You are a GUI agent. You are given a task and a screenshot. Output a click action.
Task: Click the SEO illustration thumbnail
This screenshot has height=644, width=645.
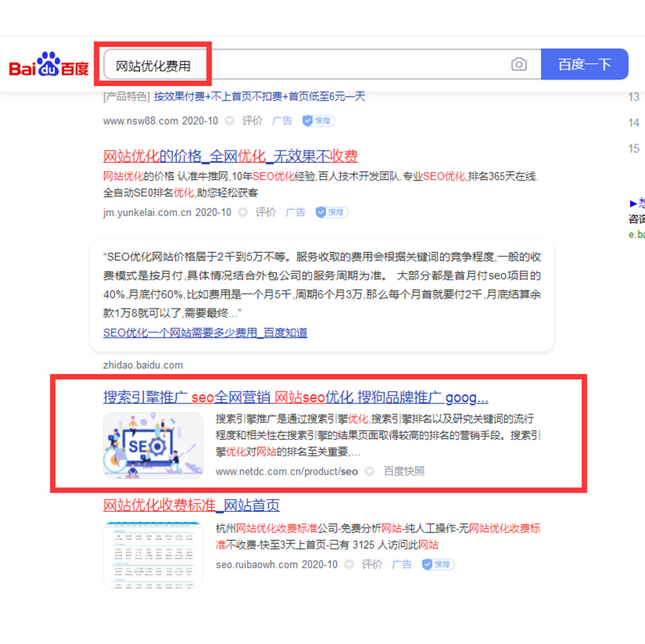153,446
